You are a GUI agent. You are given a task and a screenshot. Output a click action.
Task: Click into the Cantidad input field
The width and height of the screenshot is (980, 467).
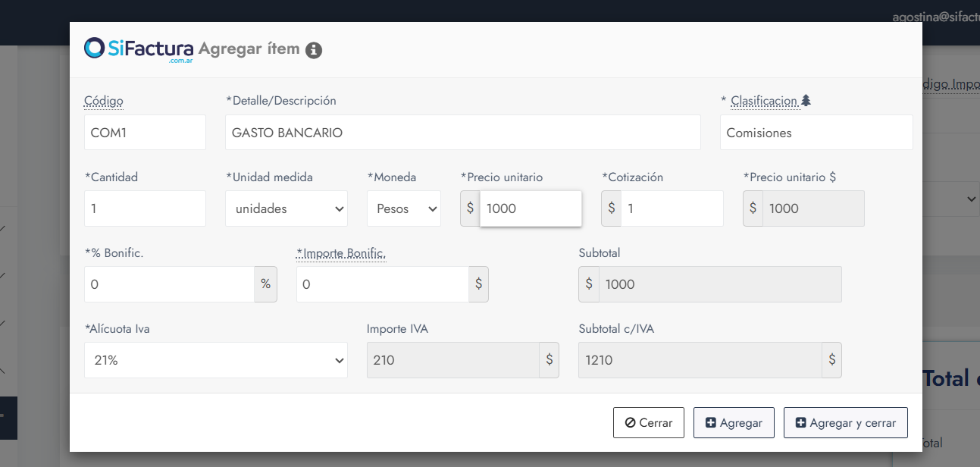[x=145, y=208]
